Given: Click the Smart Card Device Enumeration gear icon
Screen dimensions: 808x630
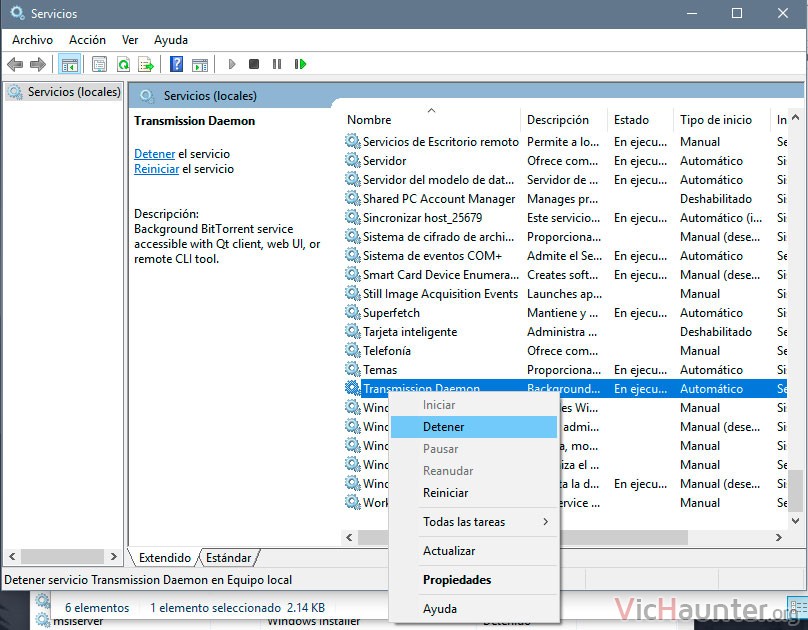Looking at the screenshot, I should pos(352,275).
